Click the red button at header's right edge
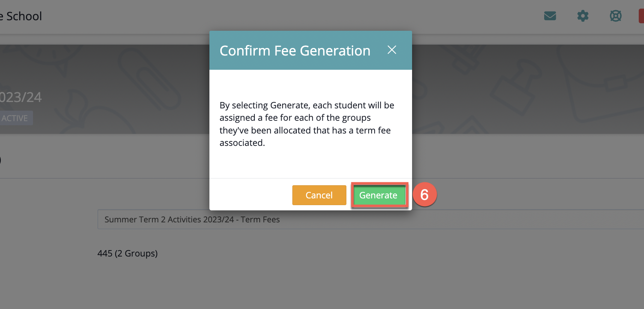This screenshot has height=309, width=644. point(641,16)
